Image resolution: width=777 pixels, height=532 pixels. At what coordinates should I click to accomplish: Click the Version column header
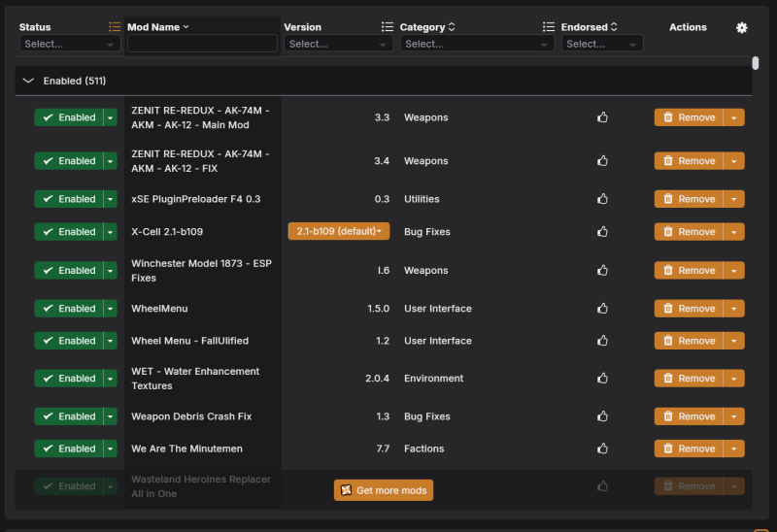(x=302, y=27)
